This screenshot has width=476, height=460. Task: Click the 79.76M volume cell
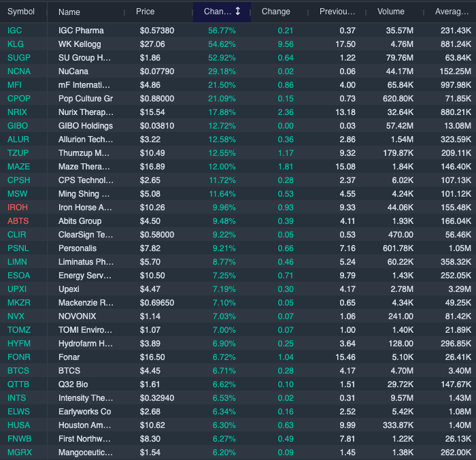pyautogui.click(x=400, y=58)
